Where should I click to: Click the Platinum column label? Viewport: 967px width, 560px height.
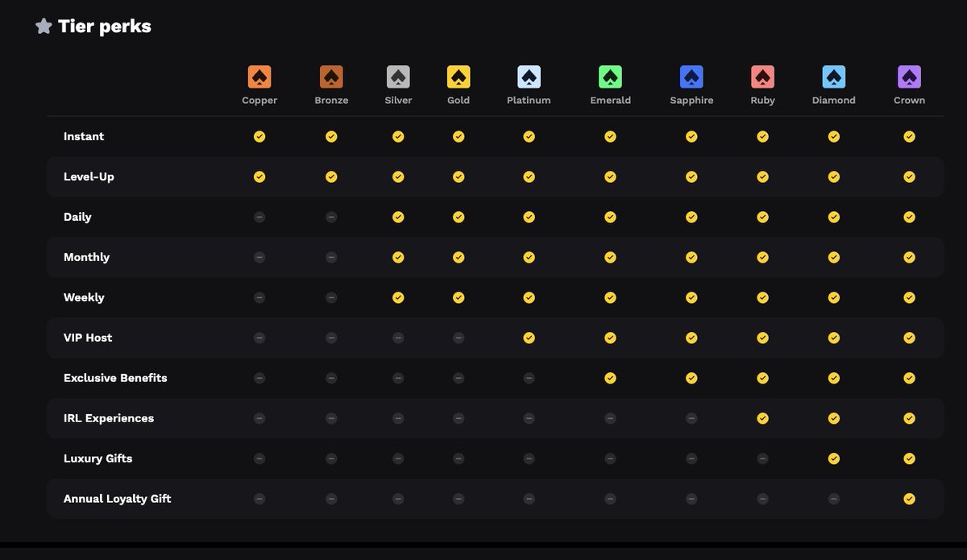[529, 101]
